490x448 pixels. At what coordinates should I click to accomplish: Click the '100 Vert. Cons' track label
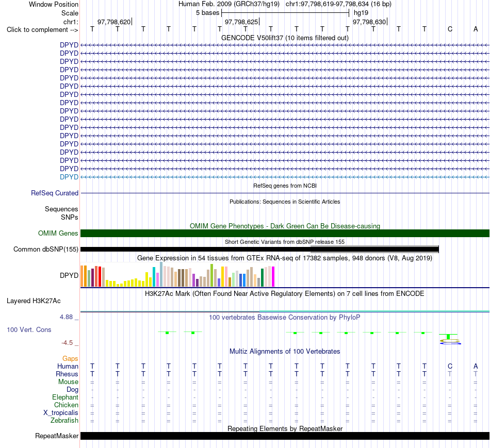click(x=29, y=329)
